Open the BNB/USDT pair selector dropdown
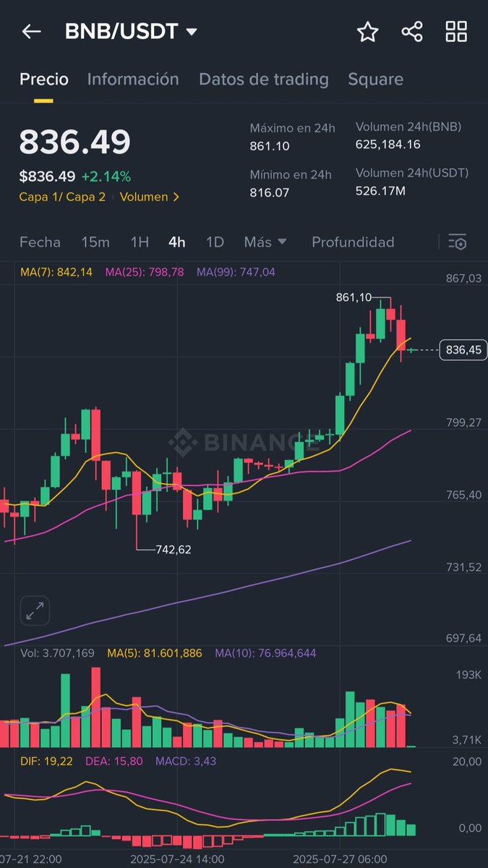 point(131,32)
